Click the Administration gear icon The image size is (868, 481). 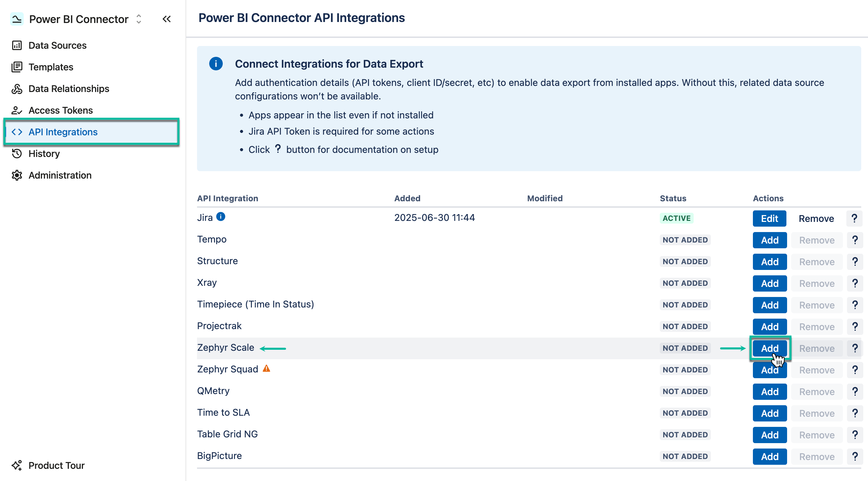coord(17,175)
